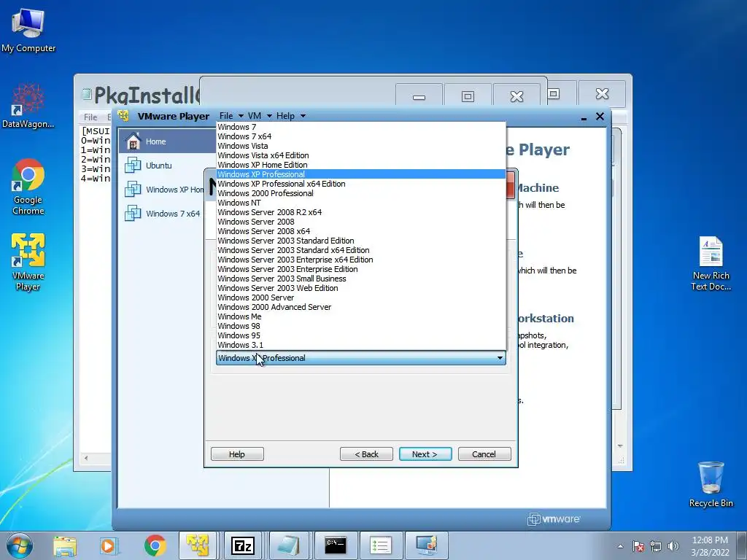Image resolution: width=747 pixels, height=560 pixels.
Task: Select Windows Server 2003 Enterprise Edition
Action: [x=360, y=270]
